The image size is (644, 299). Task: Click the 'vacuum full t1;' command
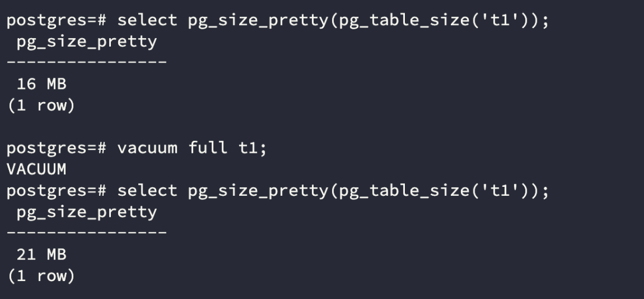click(x=192, y=147)
